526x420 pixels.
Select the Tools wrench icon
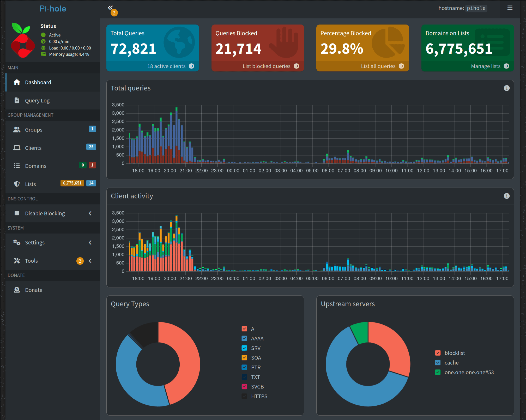pyautogui.click(x=17, y=261)
